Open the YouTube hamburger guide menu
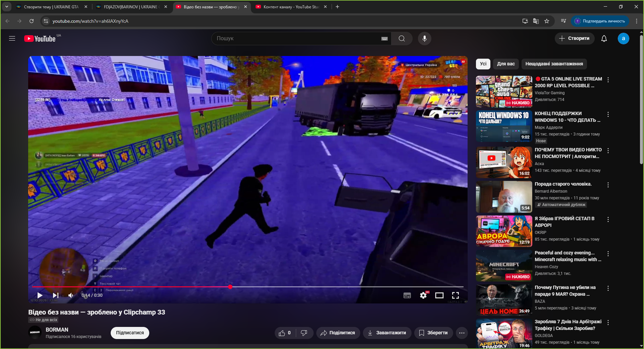Image resolution: width=644 pixels, height=349 pixels. pos(12,38)
